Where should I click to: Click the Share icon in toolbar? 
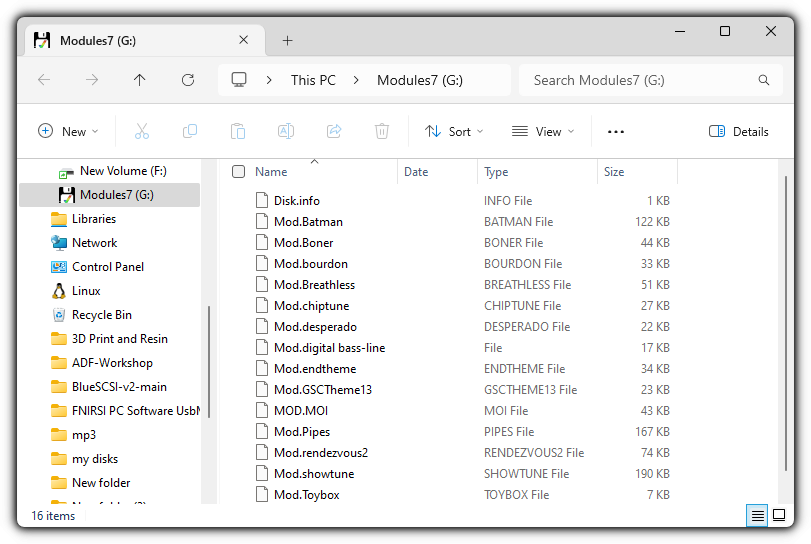tap(334, 131)
